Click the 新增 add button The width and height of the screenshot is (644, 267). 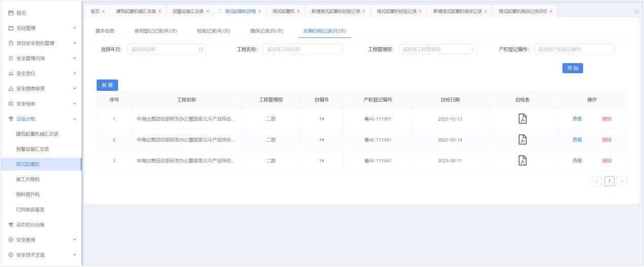click(107, 85)
